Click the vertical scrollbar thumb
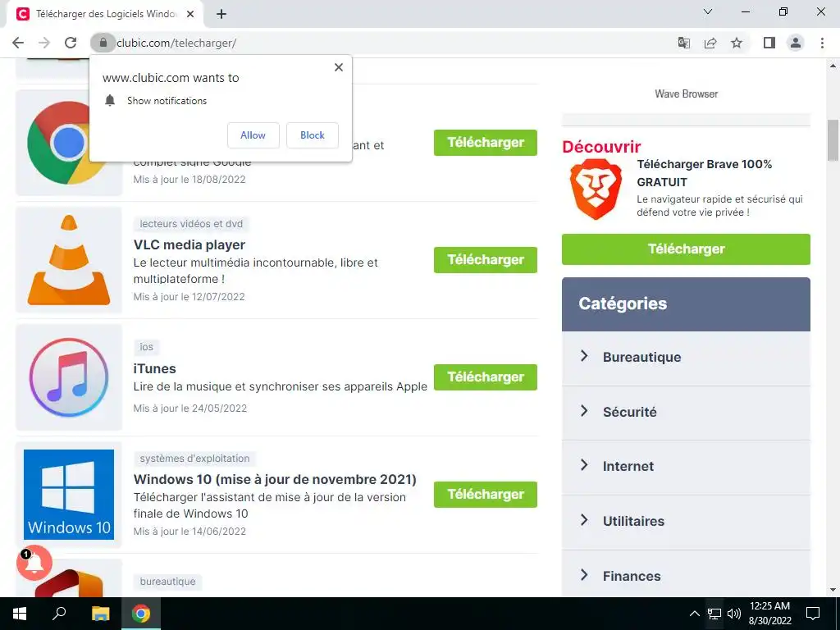This screenshot has width=840, height=630. tap(833, 140)
